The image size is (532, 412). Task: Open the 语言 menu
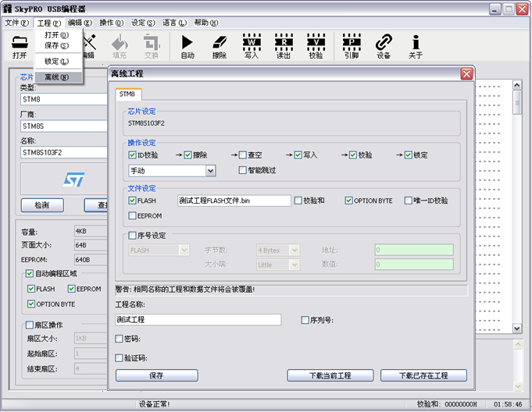tap(174, 23)
